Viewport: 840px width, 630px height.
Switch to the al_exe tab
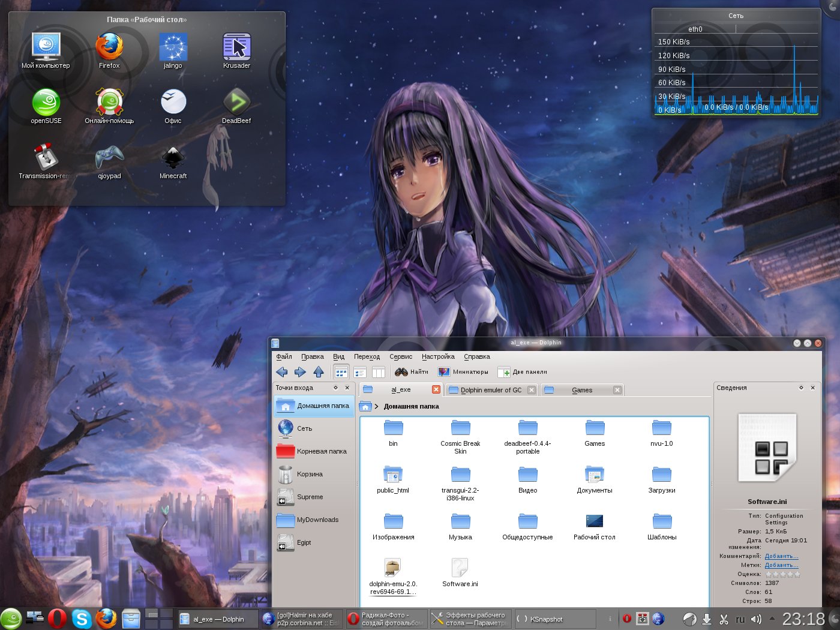click(x=401, y=389)
